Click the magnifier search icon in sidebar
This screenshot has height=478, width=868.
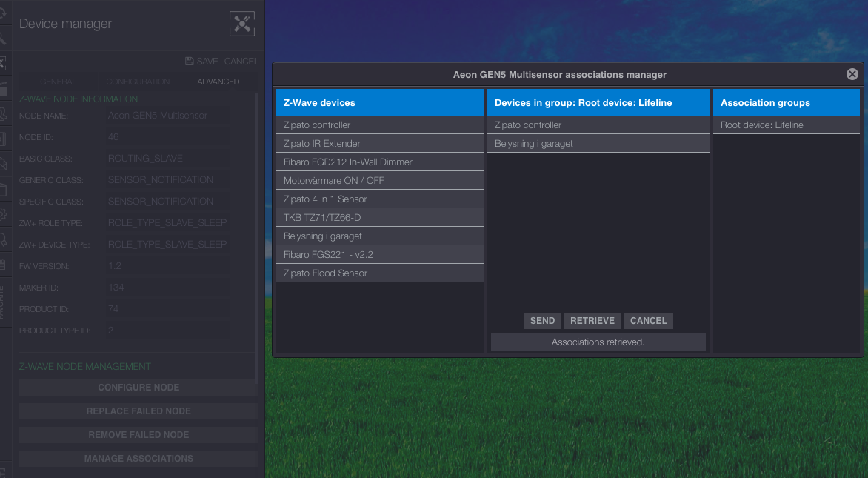pyautogui.click(x=3, y=37)
